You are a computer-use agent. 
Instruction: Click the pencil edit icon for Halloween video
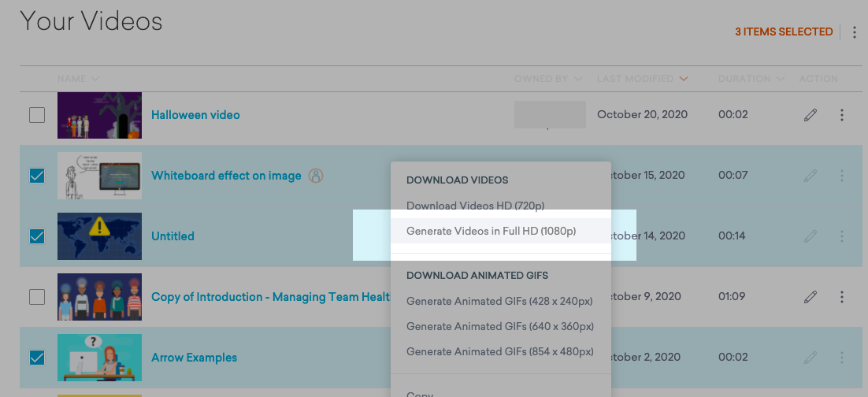tap(810, 115)
